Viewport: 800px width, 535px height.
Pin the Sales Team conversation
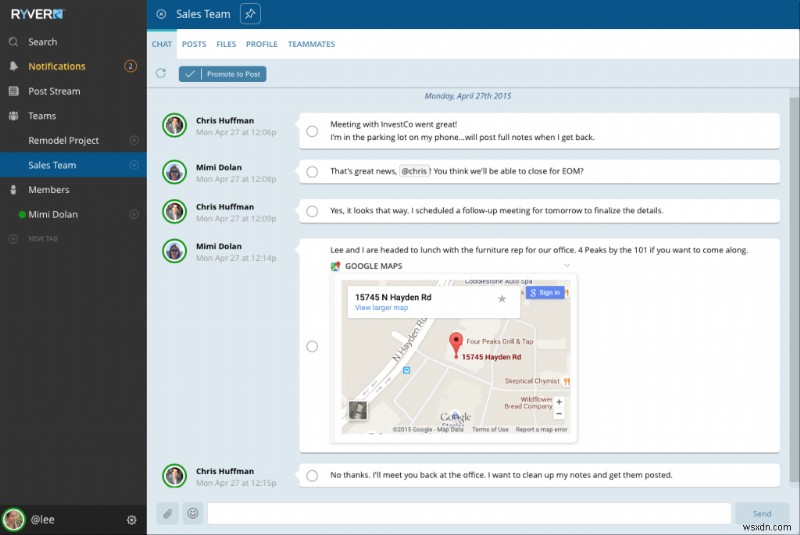click(251, 14)
